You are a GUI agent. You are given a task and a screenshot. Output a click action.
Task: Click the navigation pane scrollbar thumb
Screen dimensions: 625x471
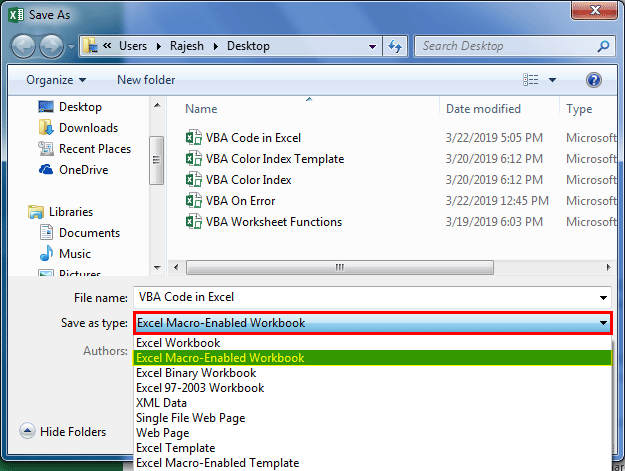[156, 160]
